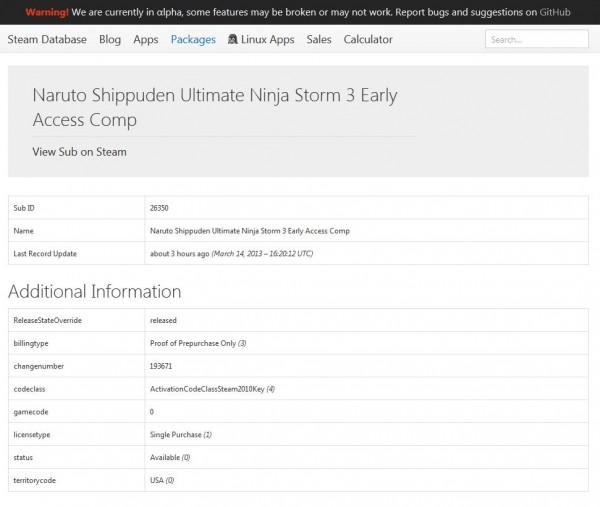Click the March 14, 2013 timestamp

pos(262,254)
